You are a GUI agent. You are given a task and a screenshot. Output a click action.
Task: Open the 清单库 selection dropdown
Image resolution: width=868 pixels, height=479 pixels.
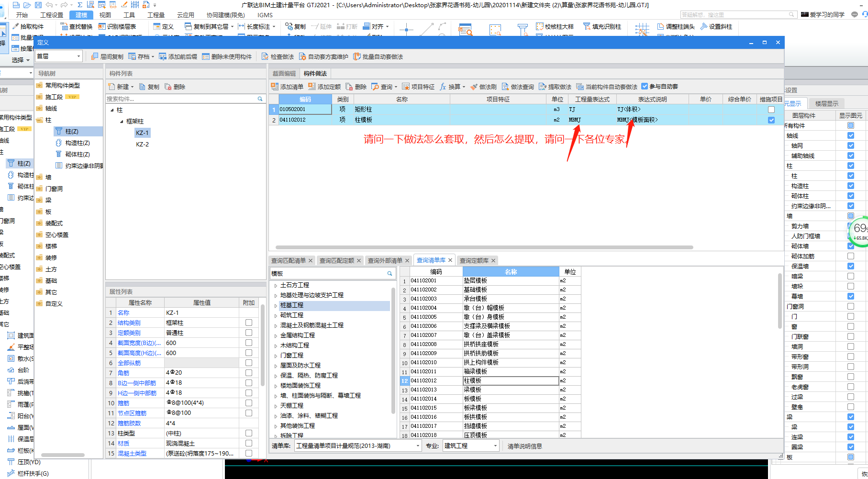(418, 446)
